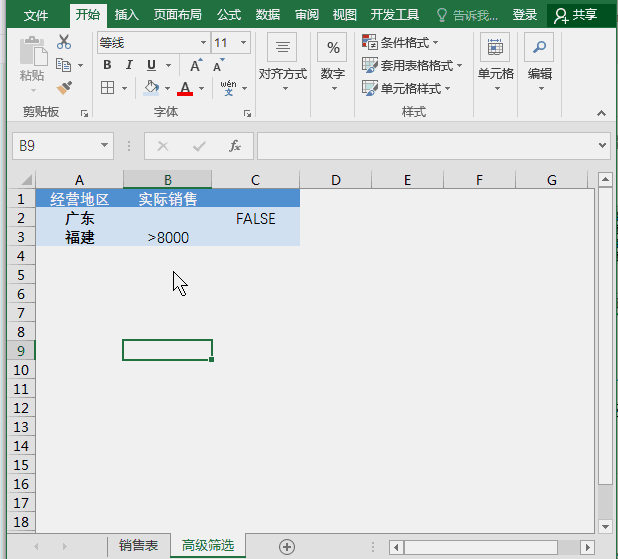Viewport: 618px width, 559px height.
Task: Collapse the ribbon with the chevron
Action: click(601, 114)
